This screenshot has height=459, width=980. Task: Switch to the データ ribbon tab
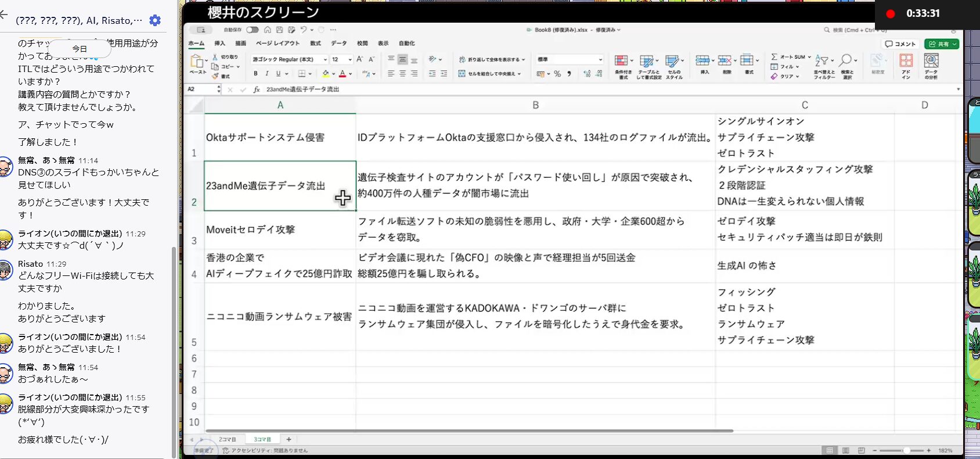click(x=339, y=44)
